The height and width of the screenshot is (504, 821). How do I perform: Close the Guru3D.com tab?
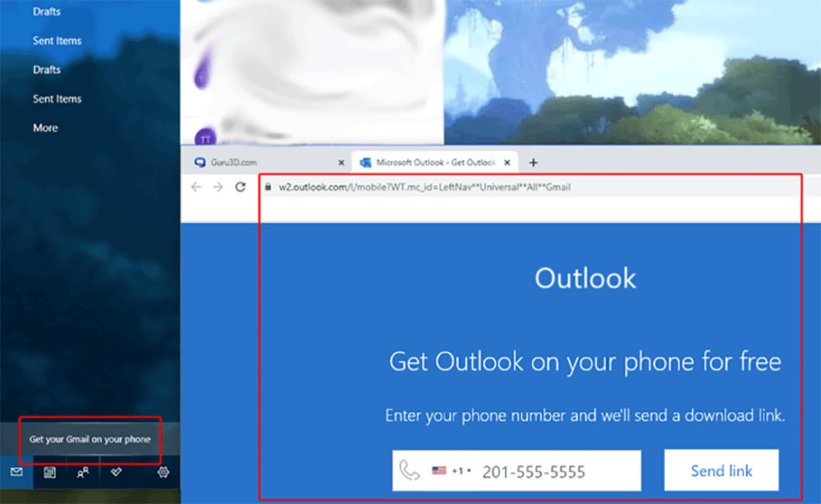click(x=341, y=163)
